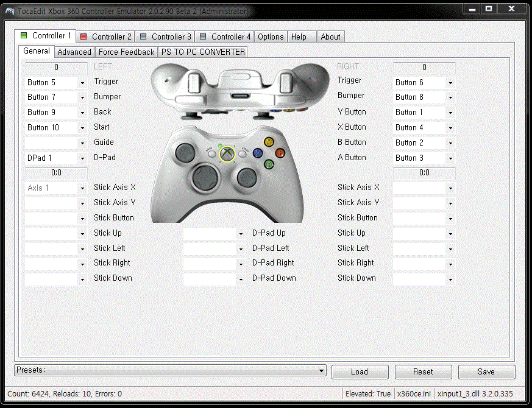Open the D-Pad Down dropdown

point(215,280)
